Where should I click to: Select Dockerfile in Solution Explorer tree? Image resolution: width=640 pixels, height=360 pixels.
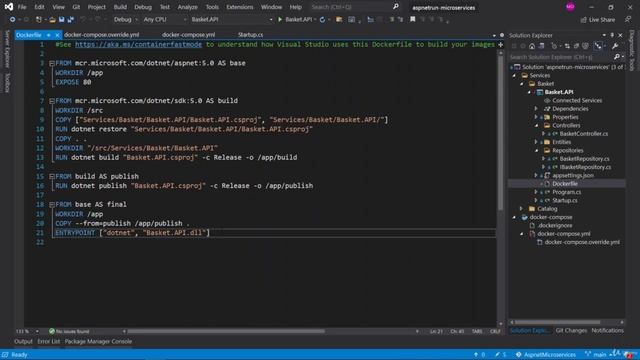[x=564, y=184]
